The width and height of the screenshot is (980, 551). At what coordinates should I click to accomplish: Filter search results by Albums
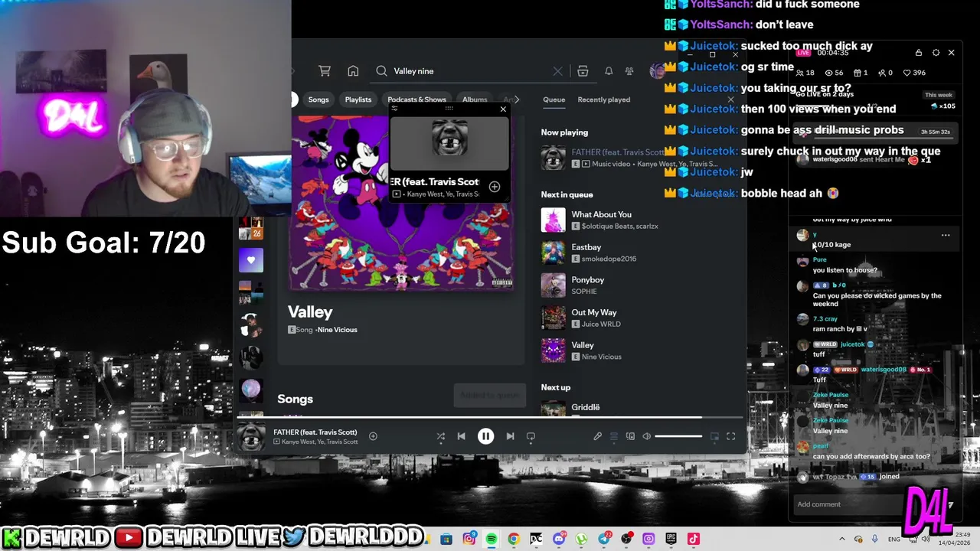(475, 99)
